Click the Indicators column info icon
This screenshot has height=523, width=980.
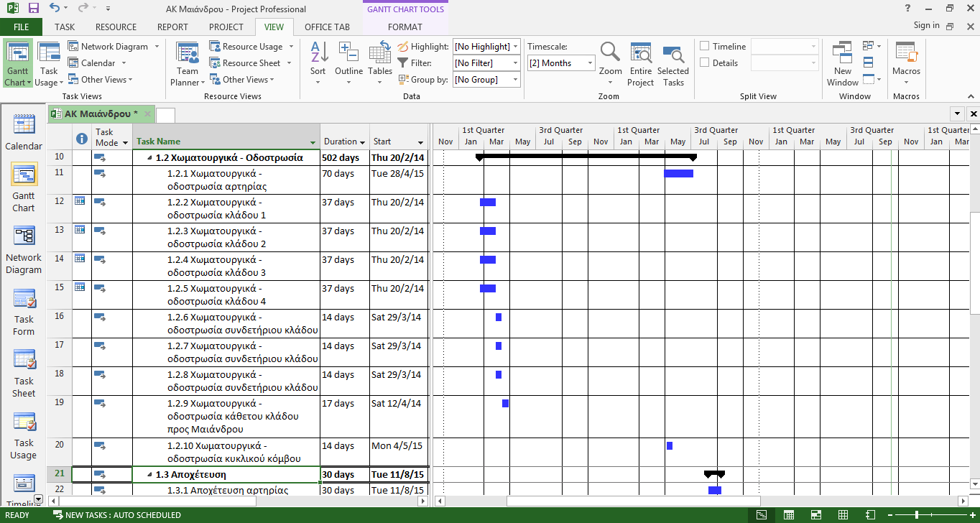[x=82, y=139]
